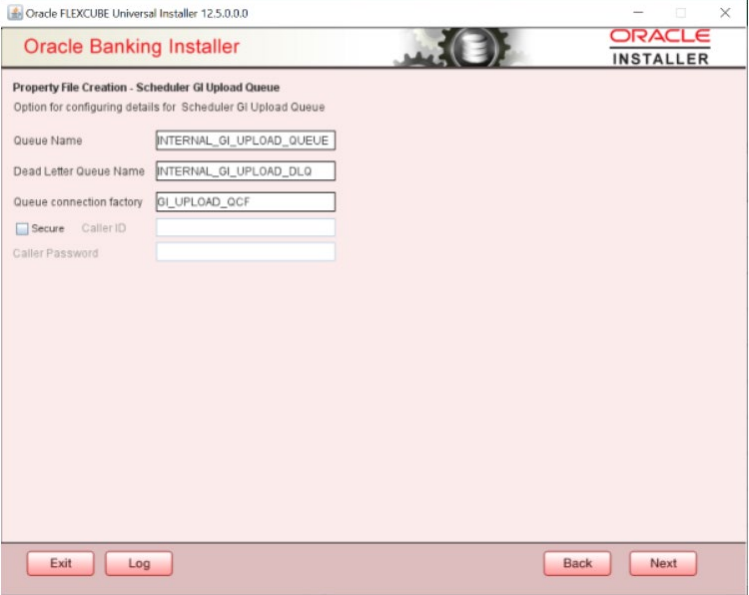The image size is (749, 595).
Task: Click the Dead Letter Queue Name field
Action: click(246, 171)
